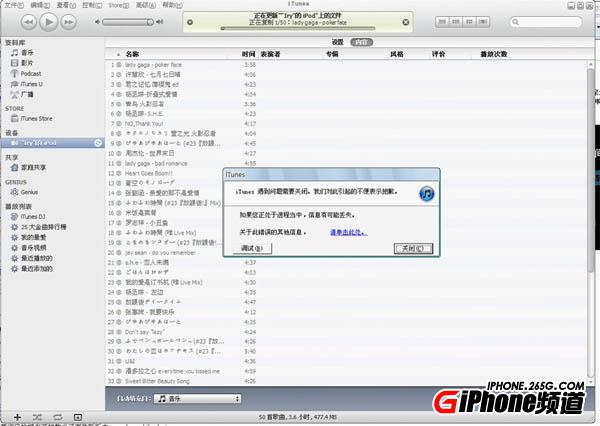Select the song "NO,Thank You!"
The width and height of the screenshot is (600, 426).
coord(144,124)
